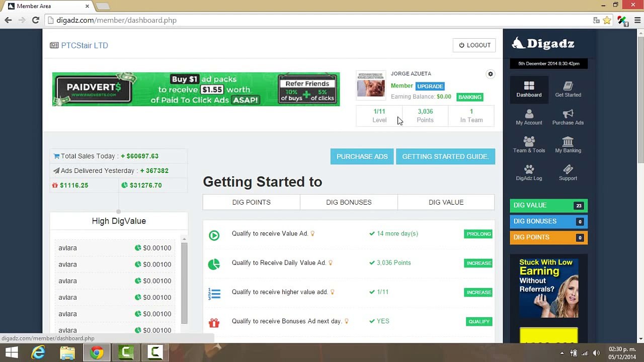Click hint bulb next to Value Ad
This screenshot has height=362, width=644.
click(x=312, y=233)
